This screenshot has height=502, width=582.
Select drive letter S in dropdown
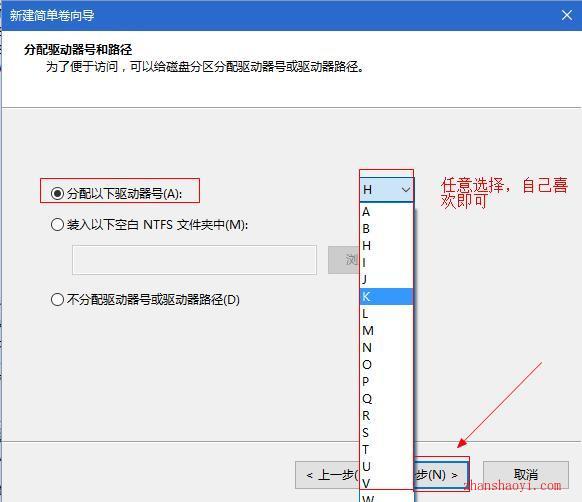point(386,432)
